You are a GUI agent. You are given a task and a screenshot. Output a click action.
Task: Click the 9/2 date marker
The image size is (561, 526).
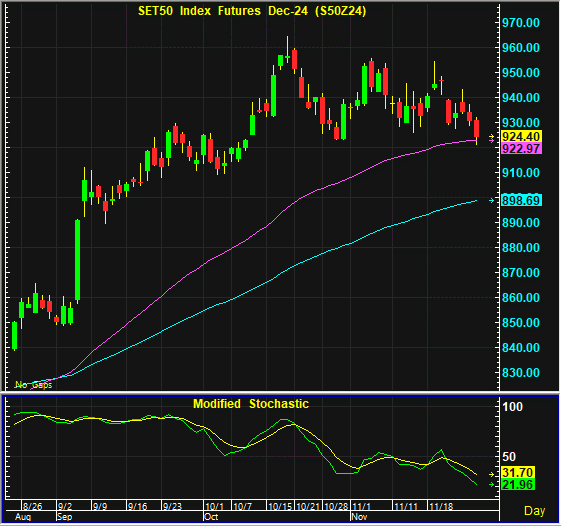(65, 506)
